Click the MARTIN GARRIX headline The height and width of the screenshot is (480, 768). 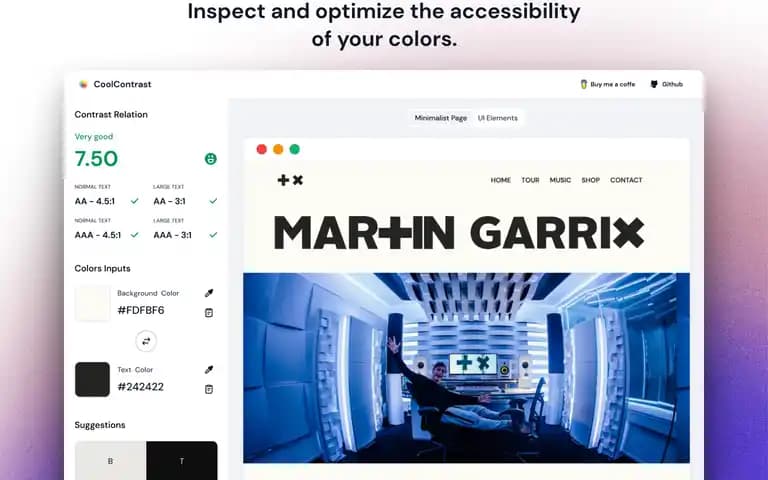459,233
